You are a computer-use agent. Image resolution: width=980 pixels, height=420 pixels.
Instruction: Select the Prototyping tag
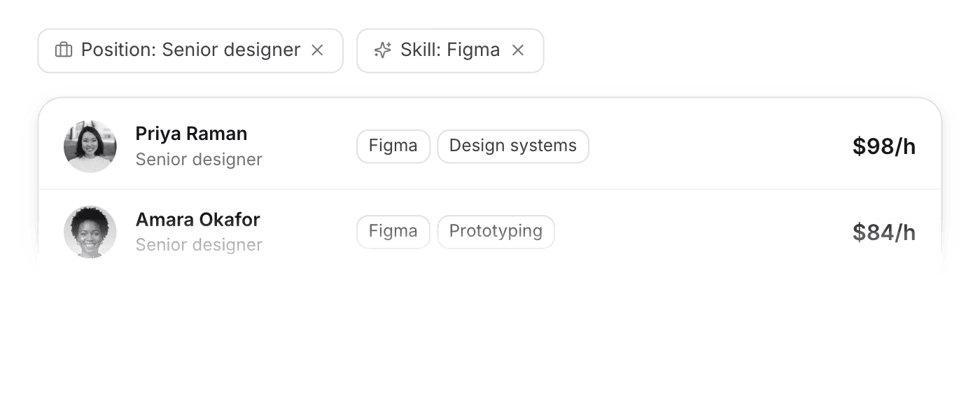[496, 232]
